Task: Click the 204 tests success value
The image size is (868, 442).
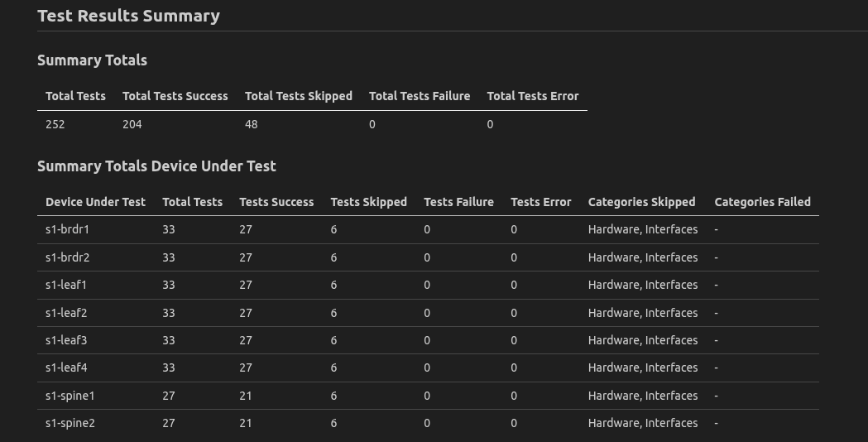Action: point(132,124)
